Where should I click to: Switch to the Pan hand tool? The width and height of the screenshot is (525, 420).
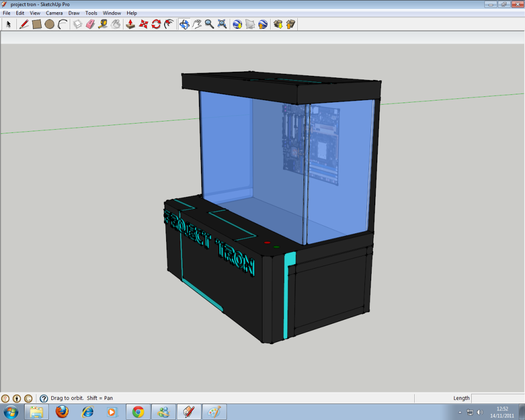197,24
